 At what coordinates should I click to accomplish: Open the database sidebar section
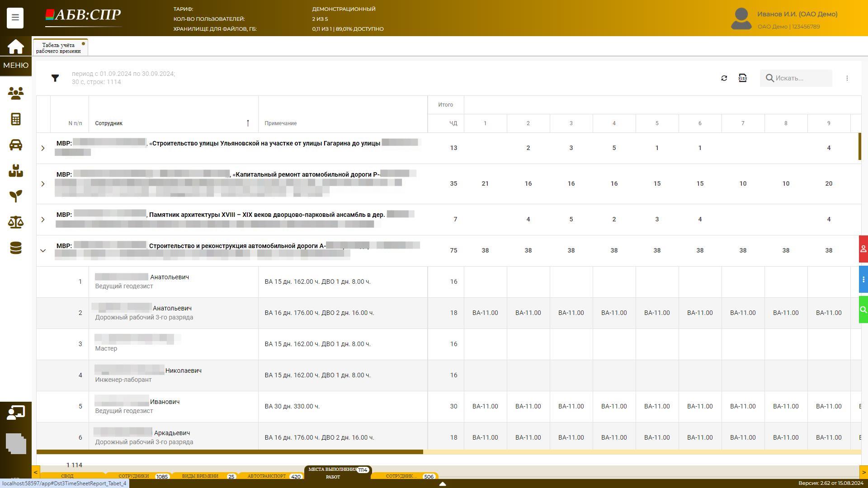[x=16, y=248]
